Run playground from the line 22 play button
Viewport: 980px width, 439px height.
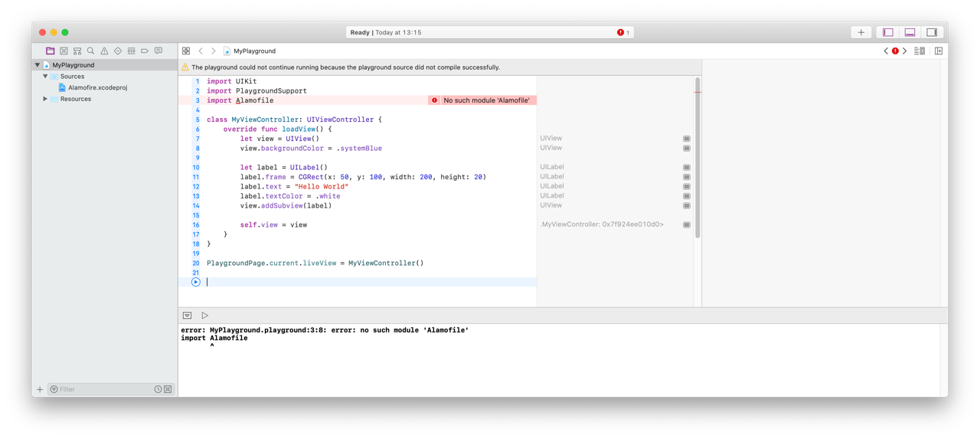click(196, 282)
